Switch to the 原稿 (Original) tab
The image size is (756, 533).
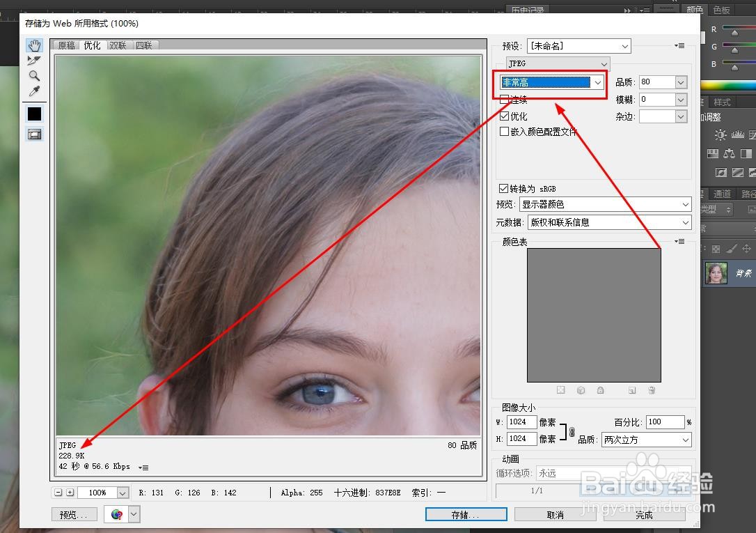point(65,45)
